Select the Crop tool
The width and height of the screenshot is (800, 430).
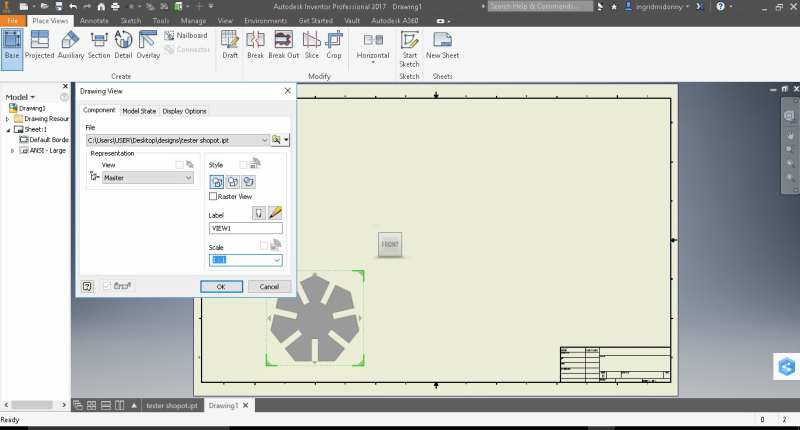[334, 46]
